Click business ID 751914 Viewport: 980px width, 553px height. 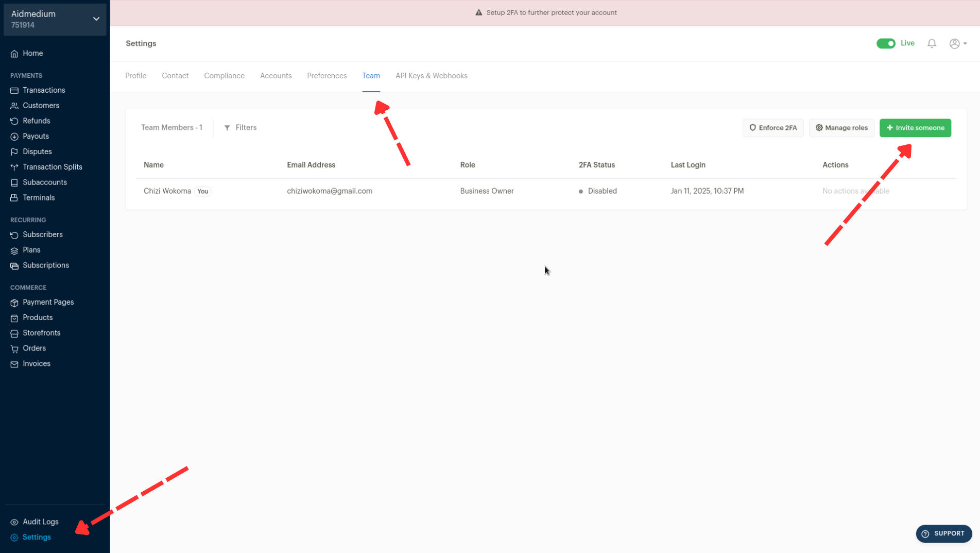23,25
